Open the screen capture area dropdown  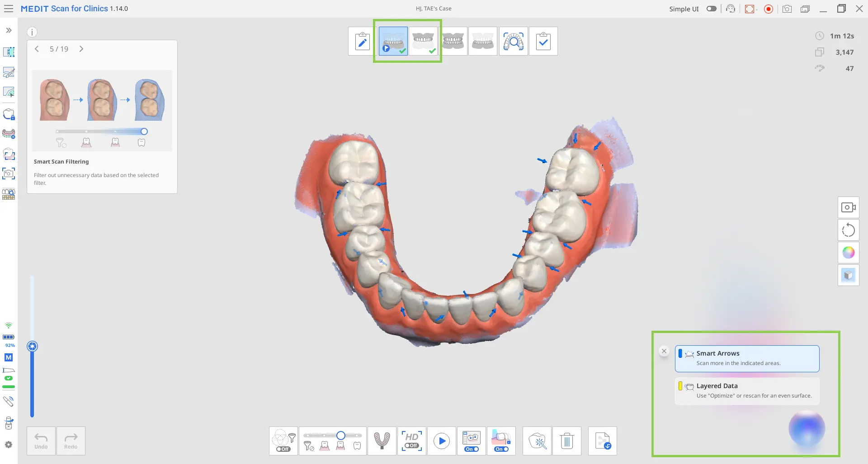750,9
